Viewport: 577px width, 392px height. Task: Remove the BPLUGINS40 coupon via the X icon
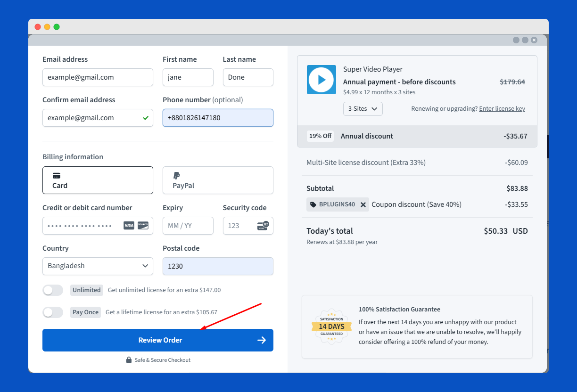click(363, 204)
